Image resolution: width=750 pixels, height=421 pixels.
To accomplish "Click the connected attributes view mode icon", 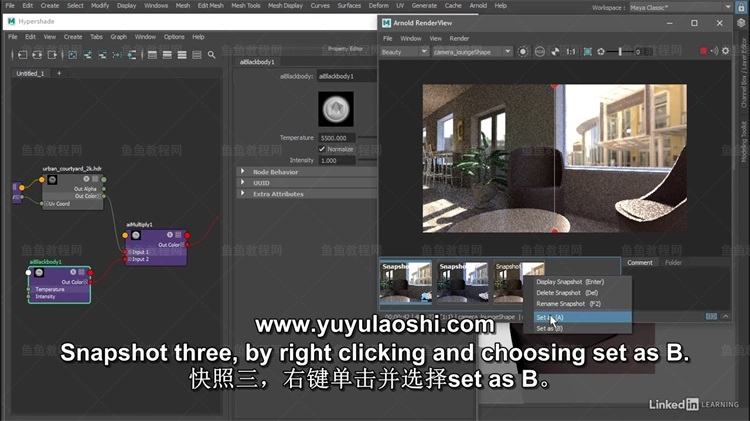I will coord(167,55).
